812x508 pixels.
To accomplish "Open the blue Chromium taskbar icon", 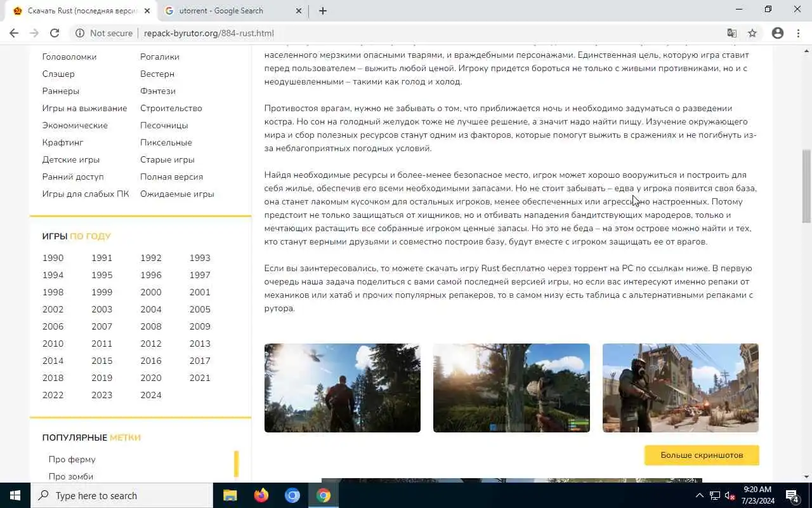I will (292, 495).
